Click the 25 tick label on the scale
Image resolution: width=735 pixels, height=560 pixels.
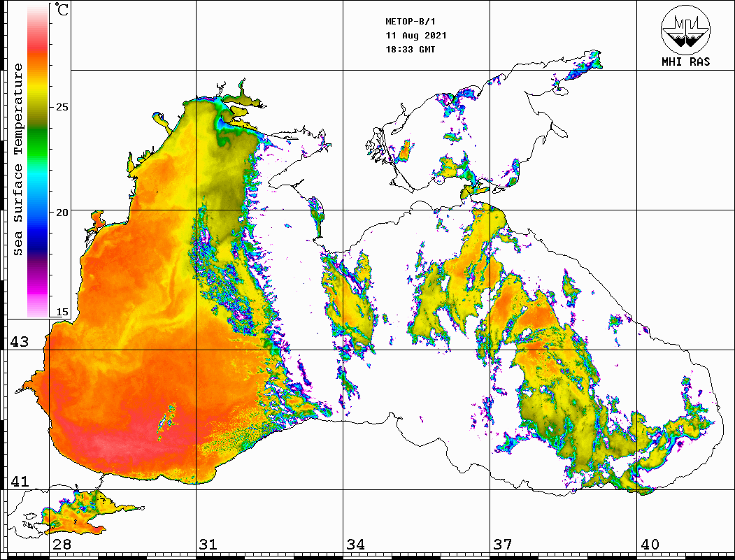click(62, 107)
